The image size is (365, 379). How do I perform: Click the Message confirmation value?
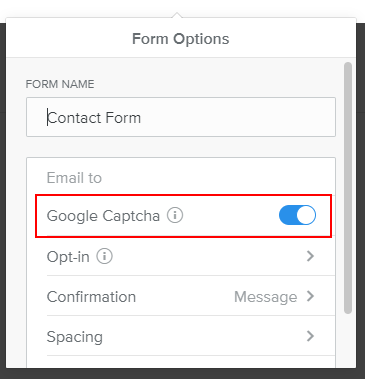pyautogui.click(x=266, y=297)
